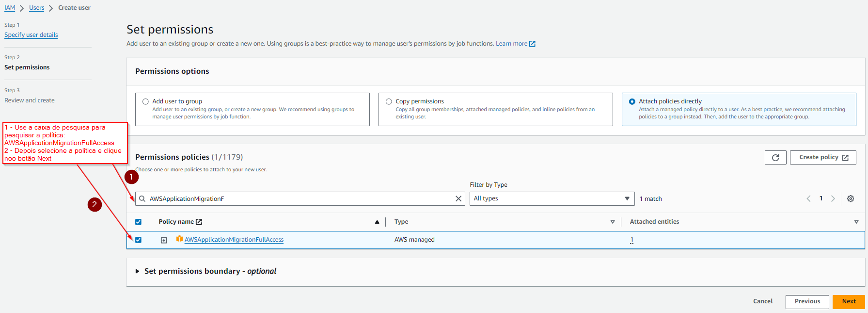Expand AWSApplicationMigrationFullAccess policy row details
868x313 pixels.
(x=164, y=240)
